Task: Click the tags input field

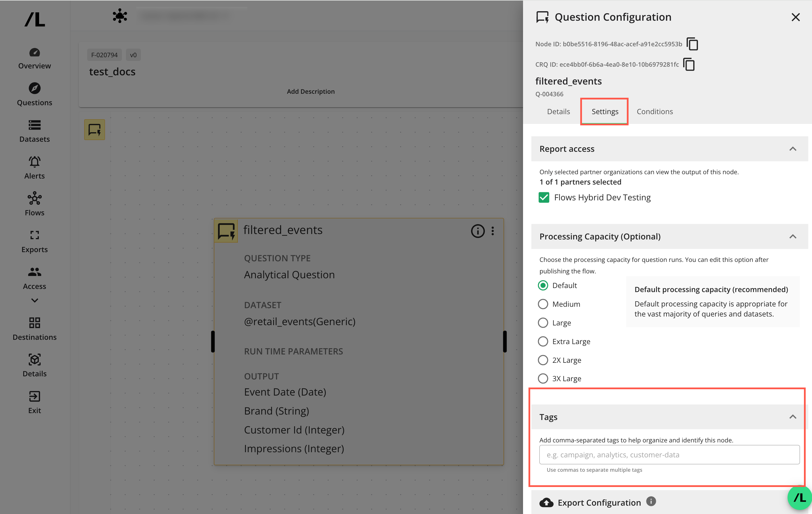Action: 669,455
